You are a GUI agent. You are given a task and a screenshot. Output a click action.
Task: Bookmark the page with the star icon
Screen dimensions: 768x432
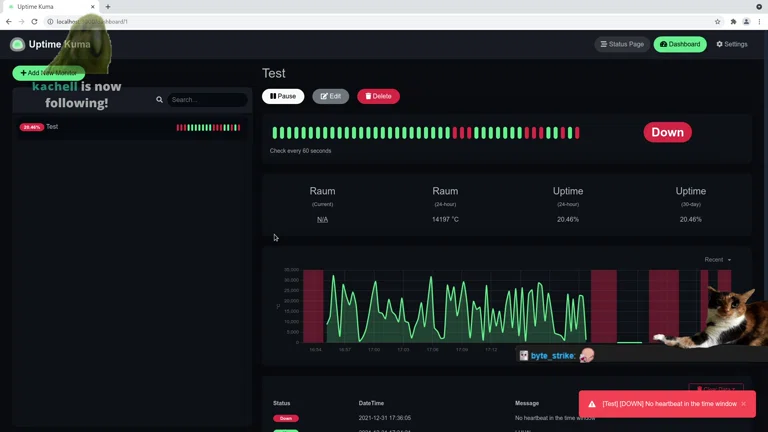tap(718, 22)
